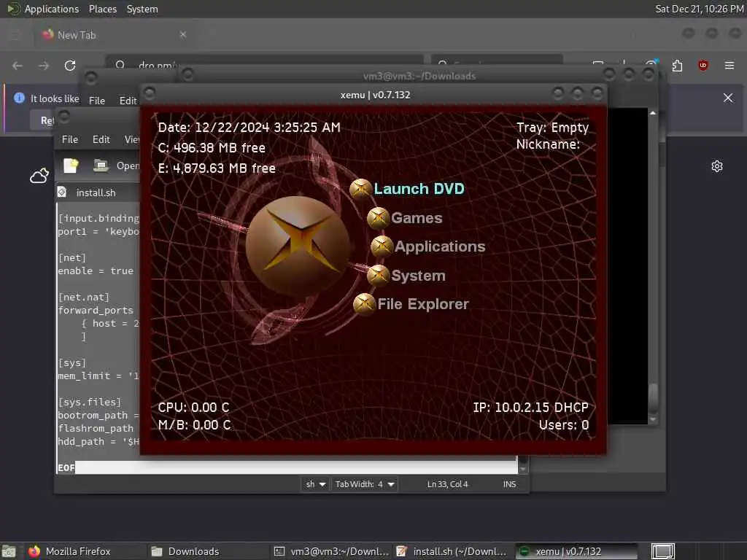The width and height of the screenshot is (747, 560).
Task: Open the Applications panel menu
Action: 52,9
